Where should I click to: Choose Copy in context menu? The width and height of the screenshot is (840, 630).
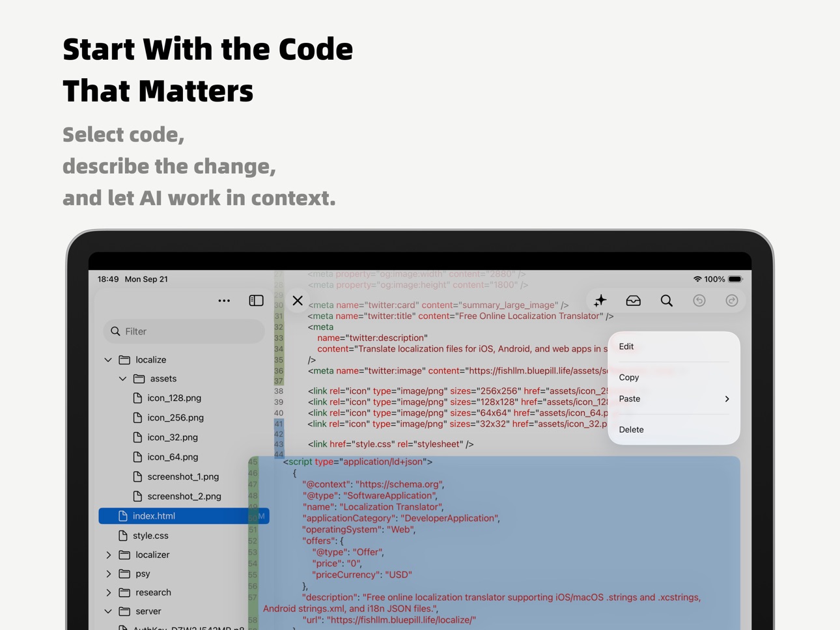tap(674, 377)
